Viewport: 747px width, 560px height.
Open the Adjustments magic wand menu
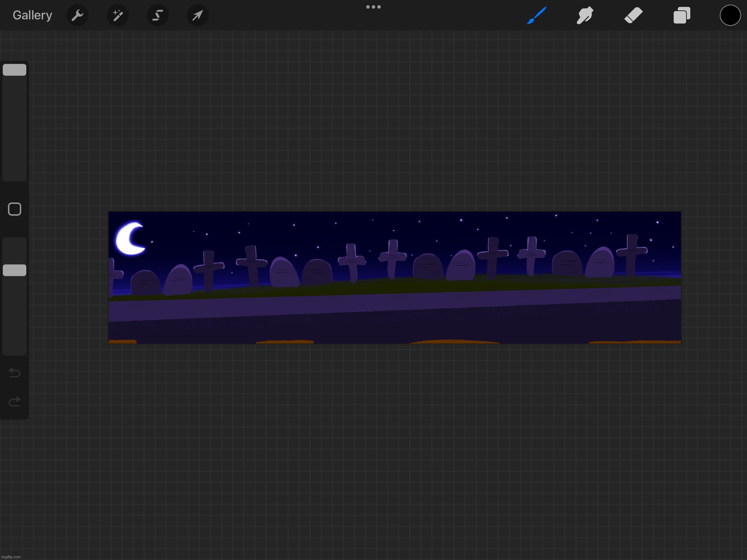pyautogui.click(x=118, y=15)
